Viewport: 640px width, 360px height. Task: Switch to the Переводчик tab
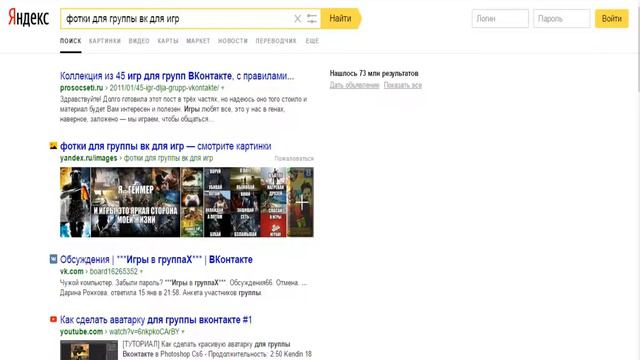click(x=276, y=41)
